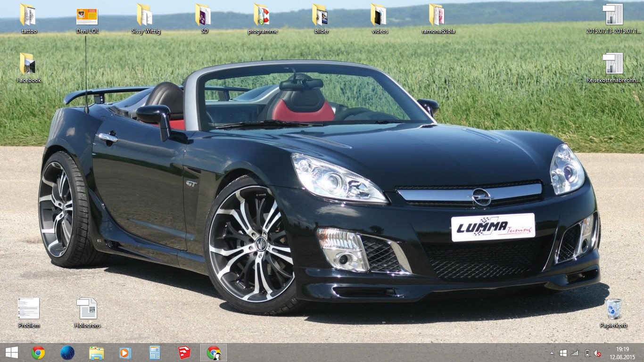Open the network signal tray icon
Screen dimensions: 644x362
click(x=575, y=353)
